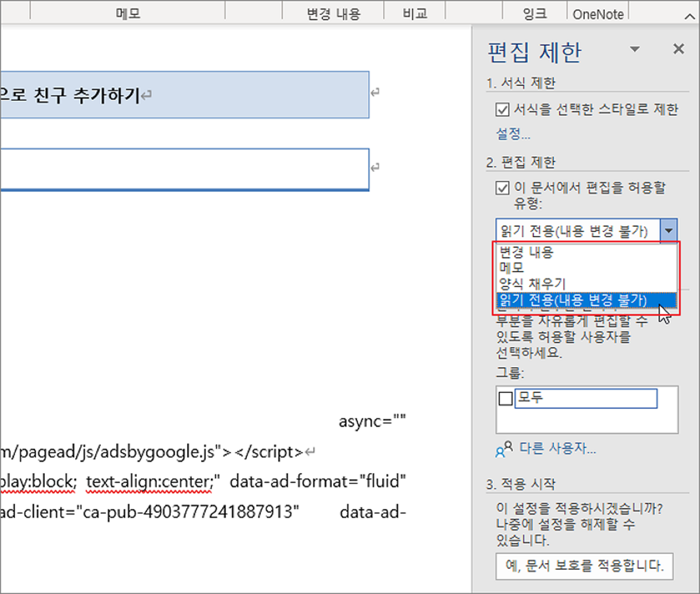Screen dimensions: 700x594
Task: Click the OneNote ribbon group label
Action: pyautogui.click(x=598, y=14)
